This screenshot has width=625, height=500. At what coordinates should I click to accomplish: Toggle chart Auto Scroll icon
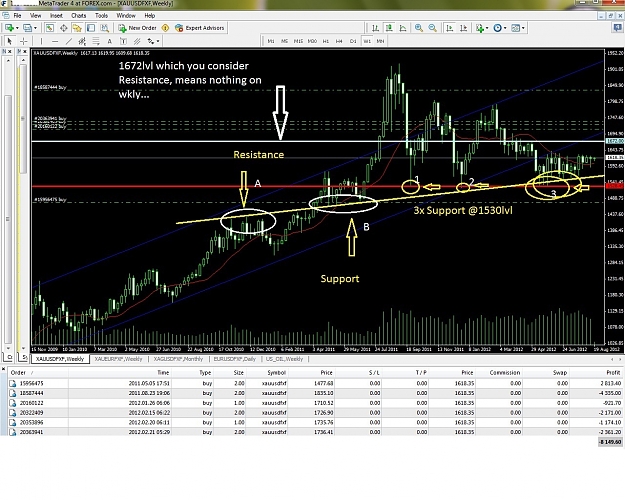(x=450, y=28)
